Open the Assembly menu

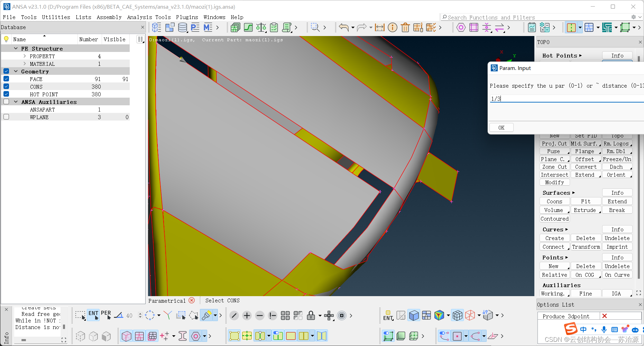(x=109, y=17)
